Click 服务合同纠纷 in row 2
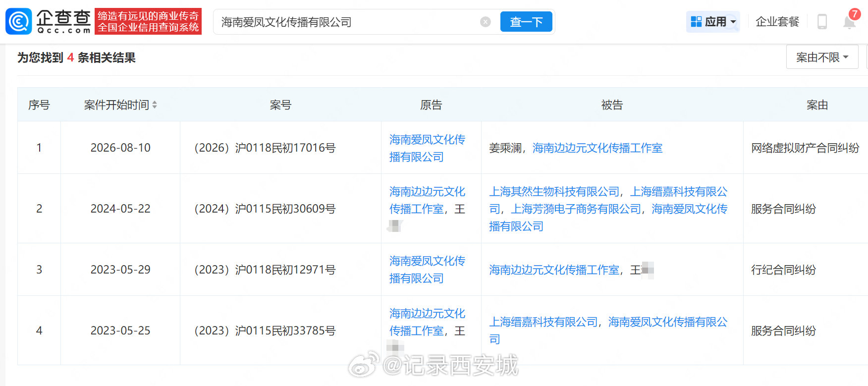This screenshot has height=386, width=868. click(783, 209)
